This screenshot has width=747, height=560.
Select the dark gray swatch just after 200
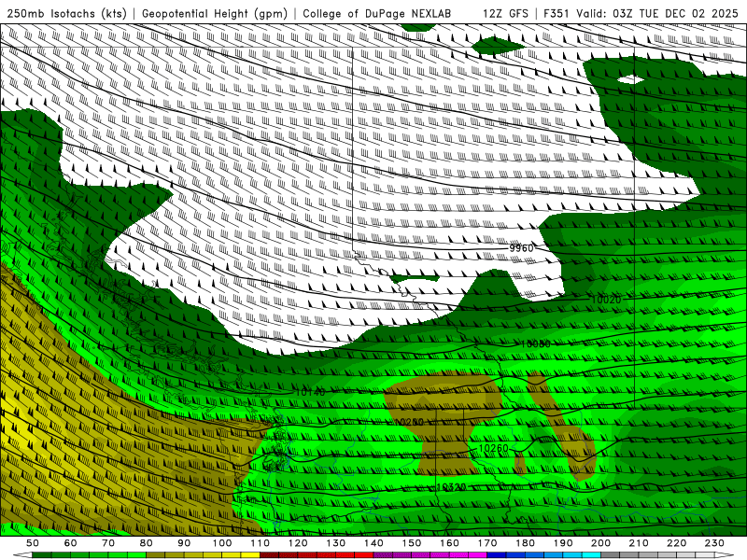(x=611, y=554)
